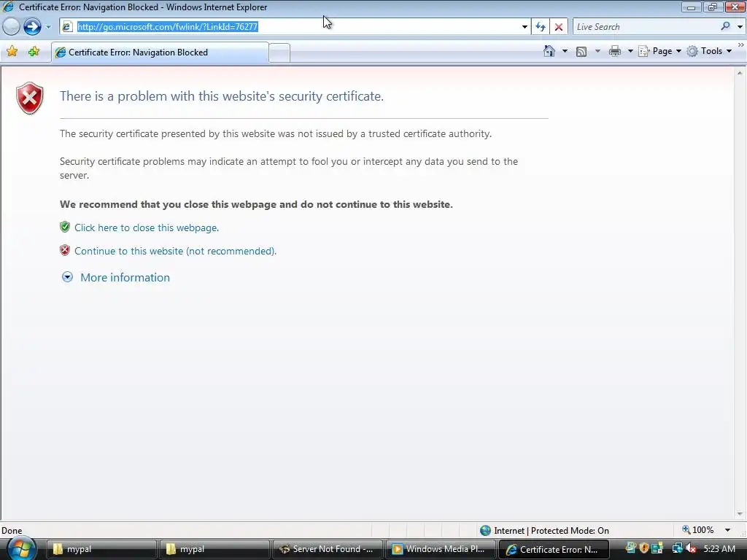Screen dimensions: 747x560
Task: Click the Internet Explorer title bar logo
Action: click(8, 7)
